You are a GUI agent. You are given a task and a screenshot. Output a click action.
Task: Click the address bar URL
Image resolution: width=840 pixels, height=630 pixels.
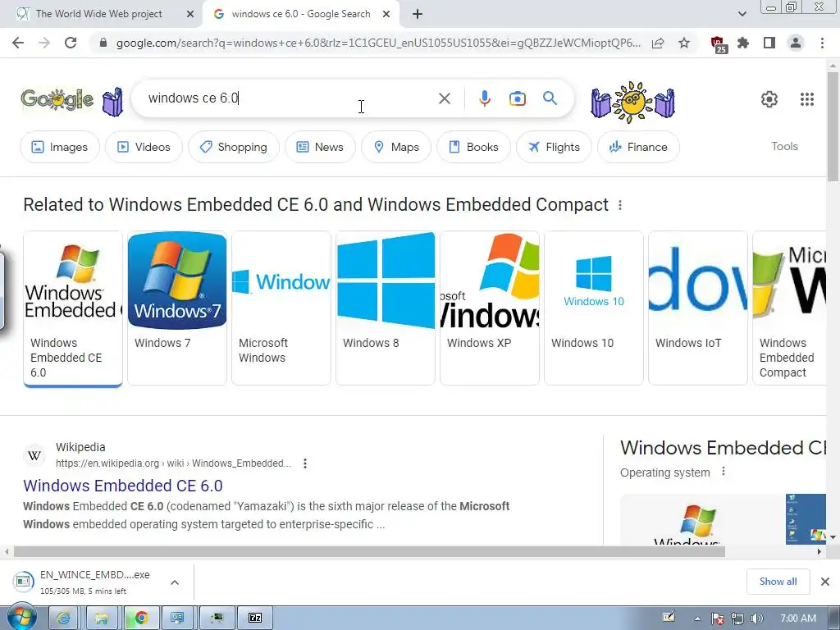(378, 43)
